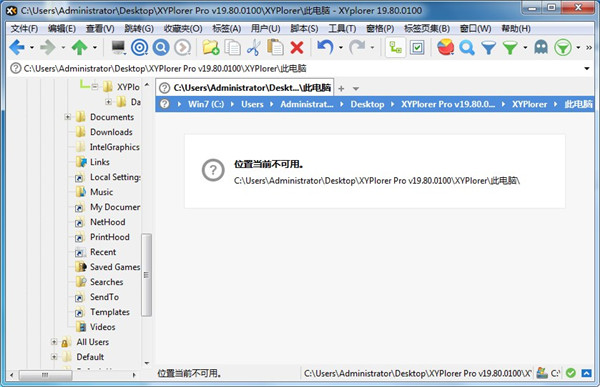Add a new tab with plus button

(341, 88)
